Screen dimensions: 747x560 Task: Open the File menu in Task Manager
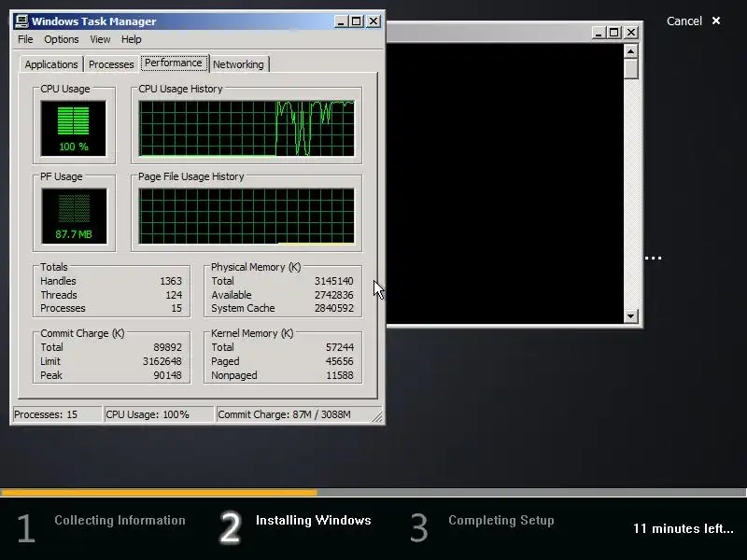pyautogui.click(x=25, y=39)
